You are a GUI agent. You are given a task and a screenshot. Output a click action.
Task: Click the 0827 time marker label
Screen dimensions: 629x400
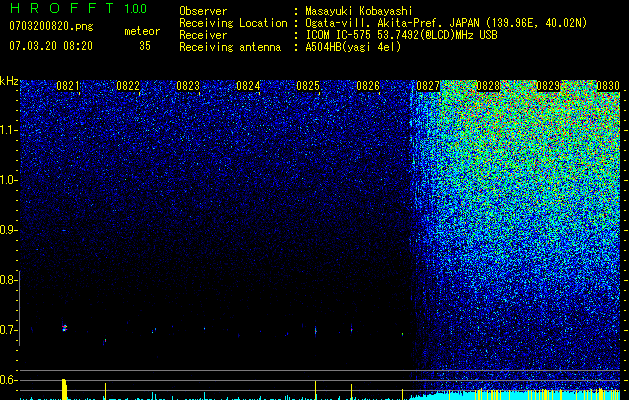tap(428, 86)
